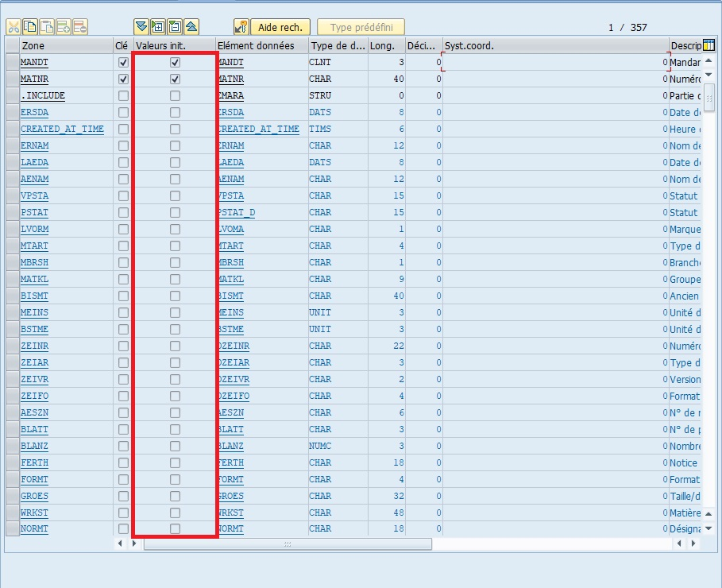Screen dimensions: 722x588
Task: Uncheck the Clé checkbox for MANDT
Action: coord(123,62)
